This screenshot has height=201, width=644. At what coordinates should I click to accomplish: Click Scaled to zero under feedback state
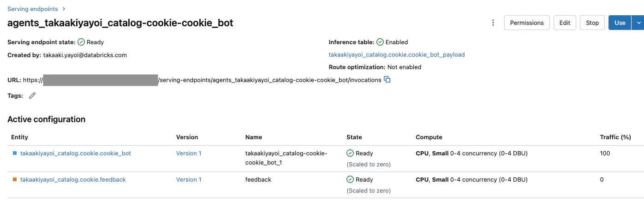[369, 190]
